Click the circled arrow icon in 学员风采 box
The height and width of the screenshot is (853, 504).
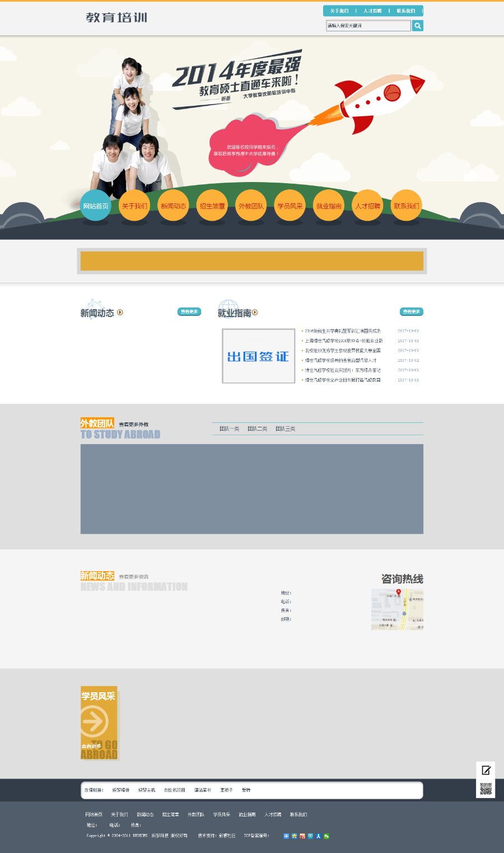pyautogui.click(x=94, y=721)
